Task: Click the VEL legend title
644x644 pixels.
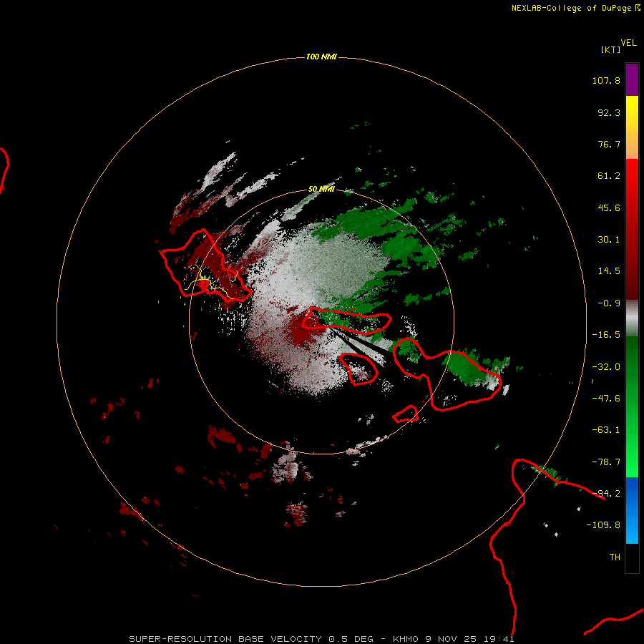Action: tap(628, 43)
